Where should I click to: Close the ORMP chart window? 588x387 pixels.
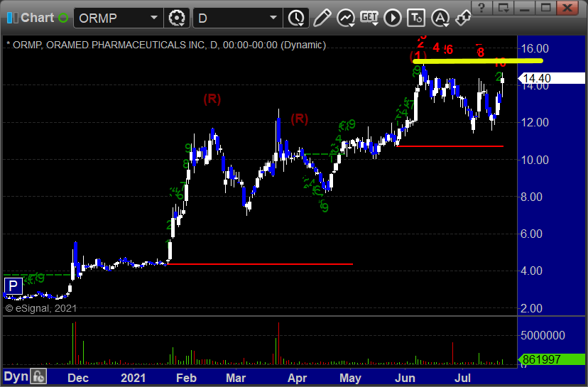(567, 7)
